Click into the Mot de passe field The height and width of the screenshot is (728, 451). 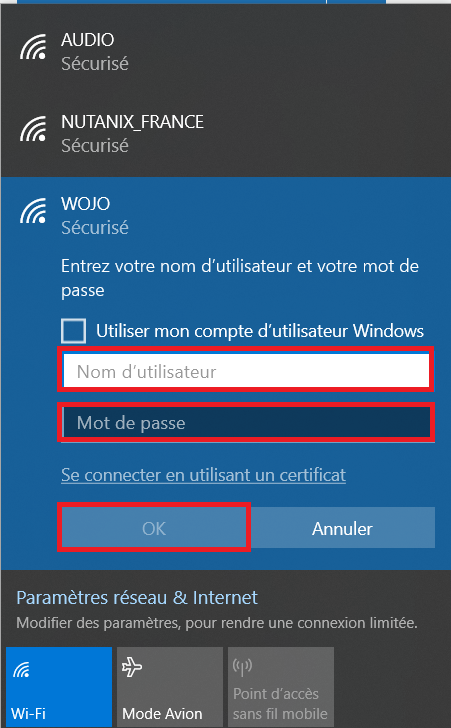pyautogui.click(x=246, y=422)
